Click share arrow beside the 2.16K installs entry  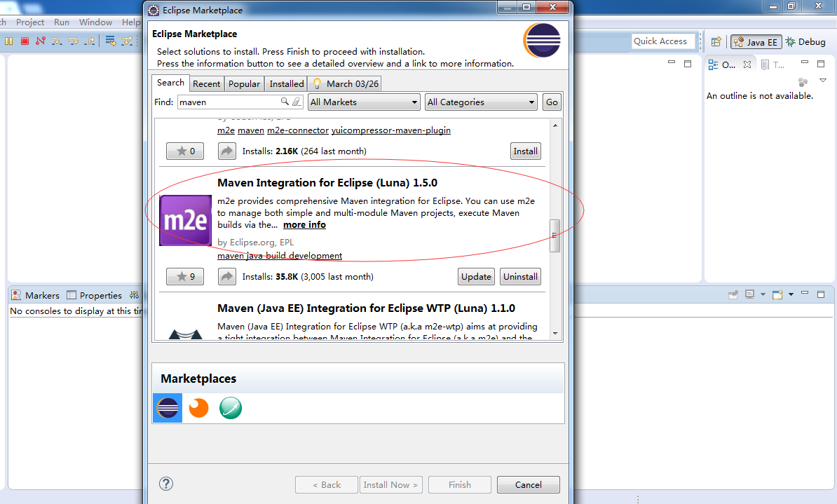coord(227,151)
